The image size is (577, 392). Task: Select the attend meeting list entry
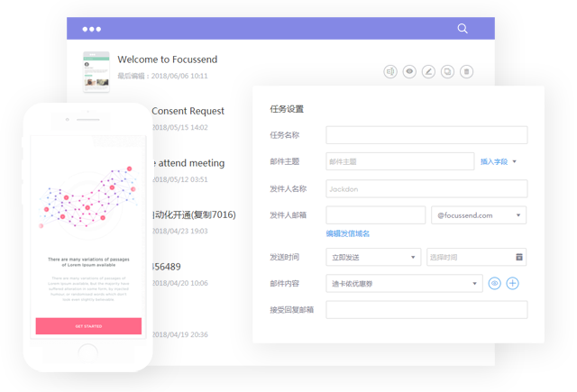[x=189, y=163]
